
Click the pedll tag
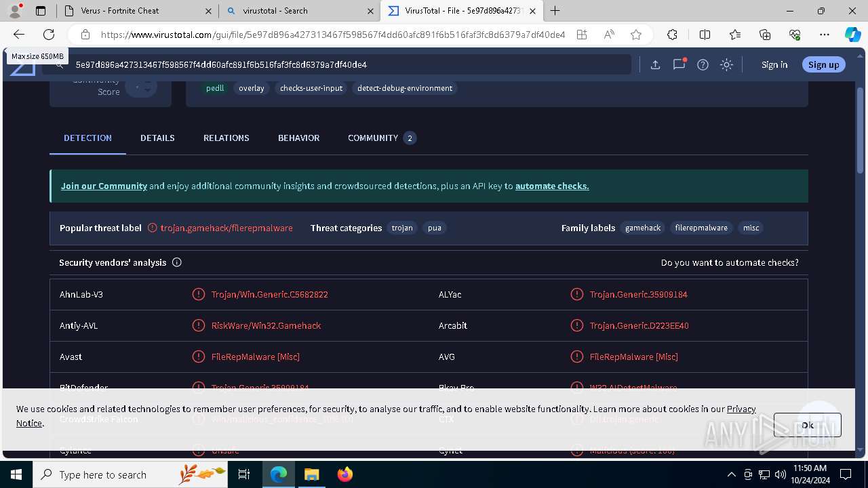coord(215,88)
